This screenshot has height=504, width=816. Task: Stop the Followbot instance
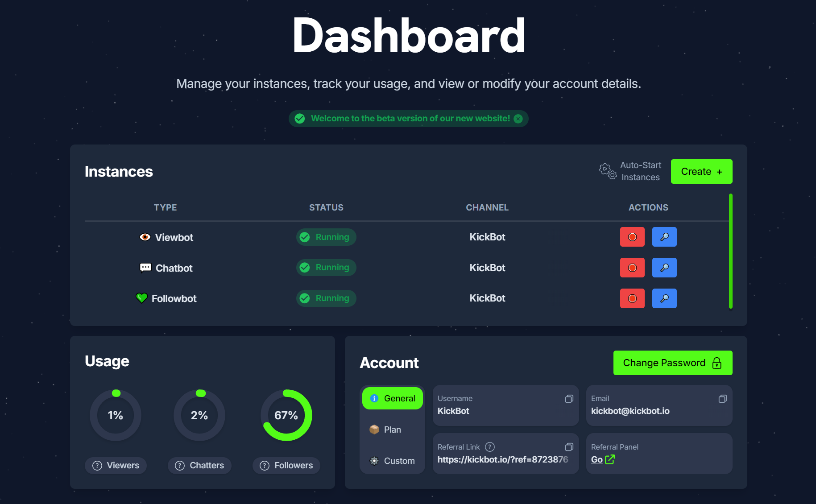[x=632, y=298]
